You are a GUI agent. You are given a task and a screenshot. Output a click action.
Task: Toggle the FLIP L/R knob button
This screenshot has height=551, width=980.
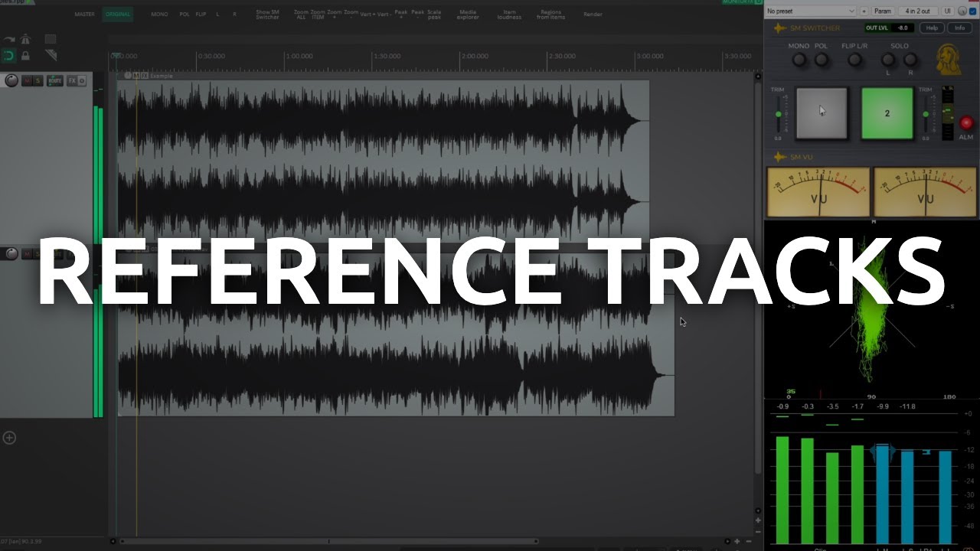855,59
